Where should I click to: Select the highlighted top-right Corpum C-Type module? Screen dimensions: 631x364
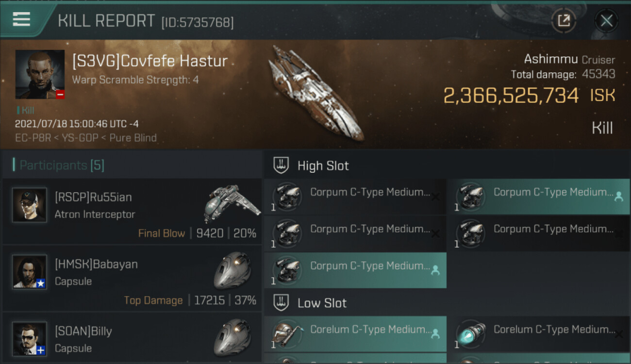pos(538,197)
